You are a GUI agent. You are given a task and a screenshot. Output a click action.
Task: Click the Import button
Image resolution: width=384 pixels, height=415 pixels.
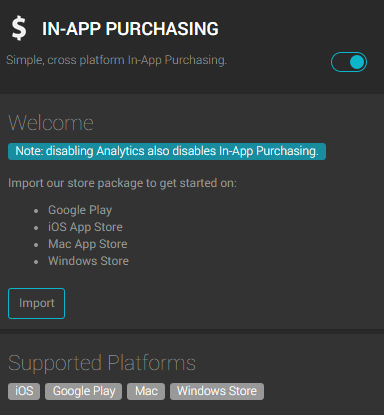tap(36, 303)
